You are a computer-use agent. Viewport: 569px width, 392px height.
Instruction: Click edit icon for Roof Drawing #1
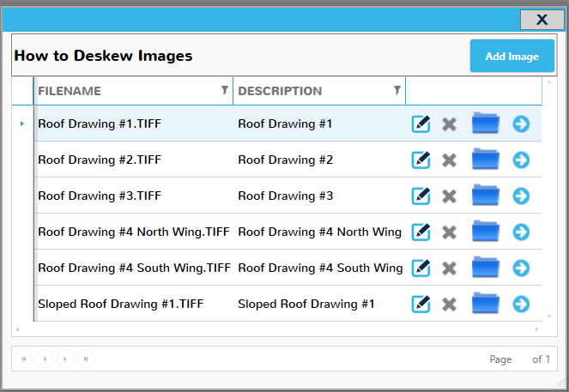coord(421,124)
